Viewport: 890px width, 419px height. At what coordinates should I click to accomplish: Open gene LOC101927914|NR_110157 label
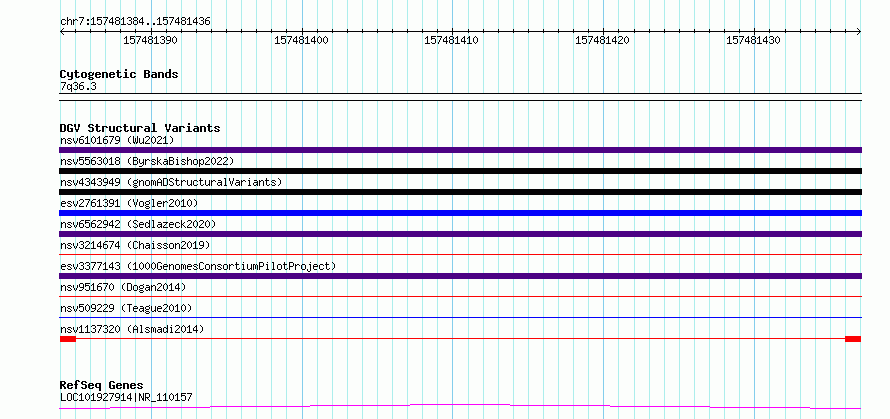pos(126,397)
